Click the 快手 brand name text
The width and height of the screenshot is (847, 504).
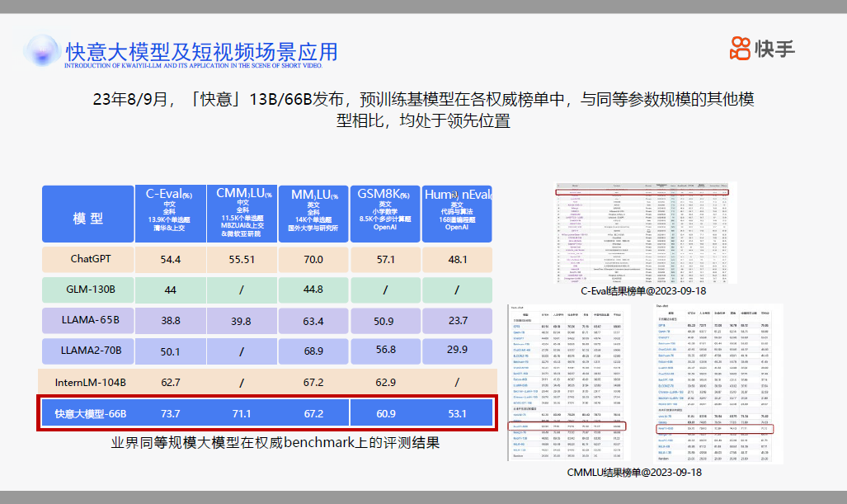[x=774, y=49]
